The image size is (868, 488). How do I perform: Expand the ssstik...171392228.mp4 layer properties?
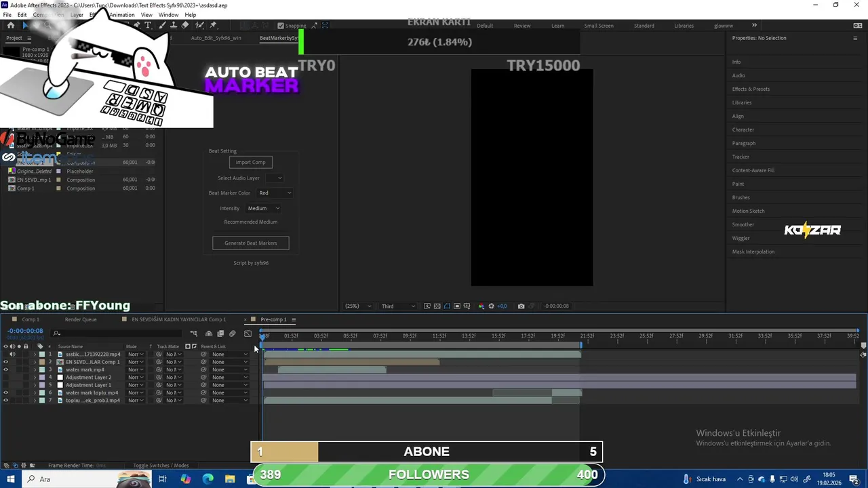35,354
